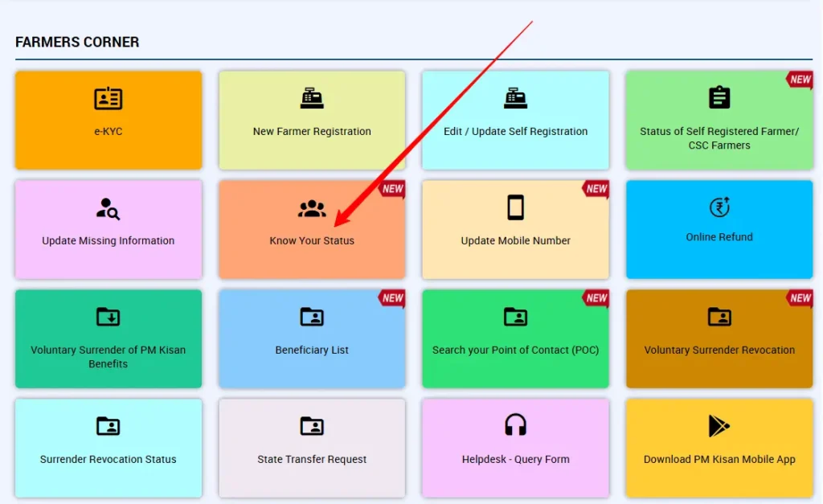Click the Beneficiary List folder icon
Viewport: 823px width, 504px height.
[x=312, y=317]
